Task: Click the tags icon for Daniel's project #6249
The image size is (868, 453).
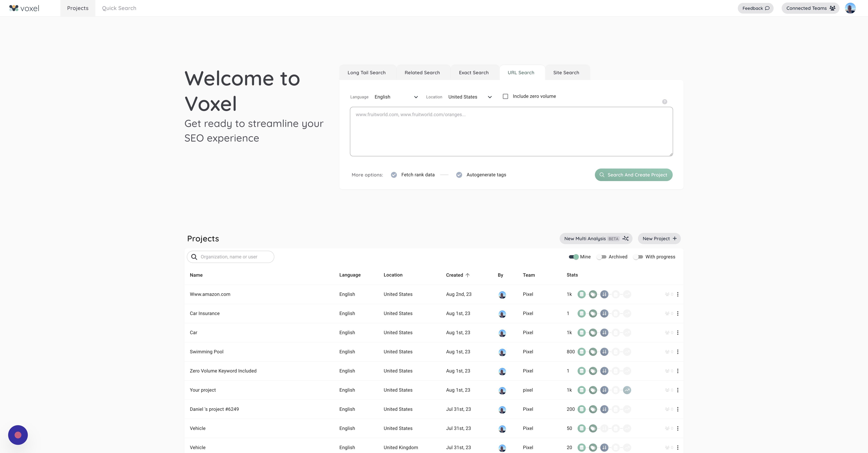Action: [x=593, y=409]
